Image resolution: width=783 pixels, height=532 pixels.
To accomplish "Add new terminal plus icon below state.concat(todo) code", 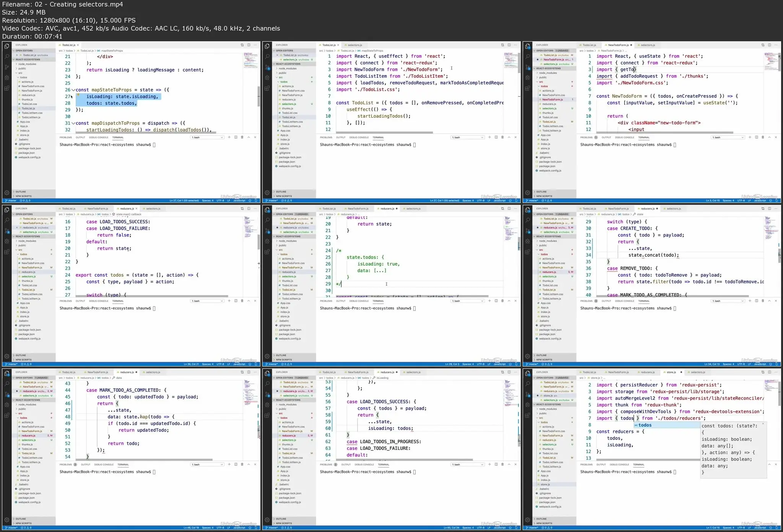I will coord(750,301).
